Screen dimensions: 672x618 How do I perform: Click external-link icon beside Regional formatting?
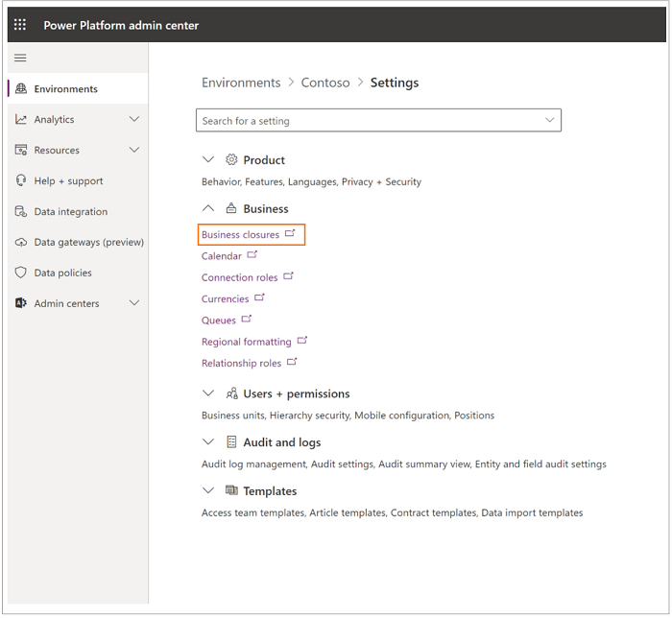302,341
